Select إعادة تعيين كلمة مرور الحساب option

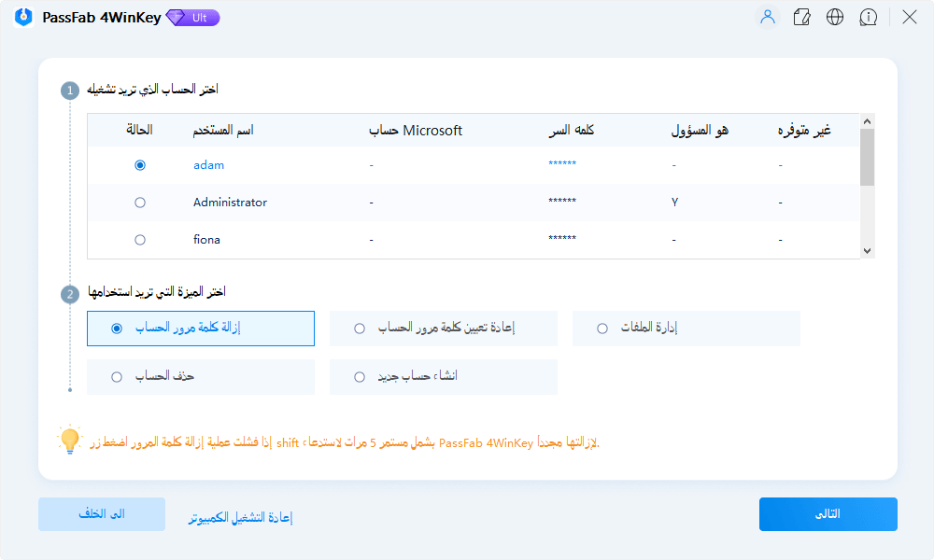[x=358, y=329]
